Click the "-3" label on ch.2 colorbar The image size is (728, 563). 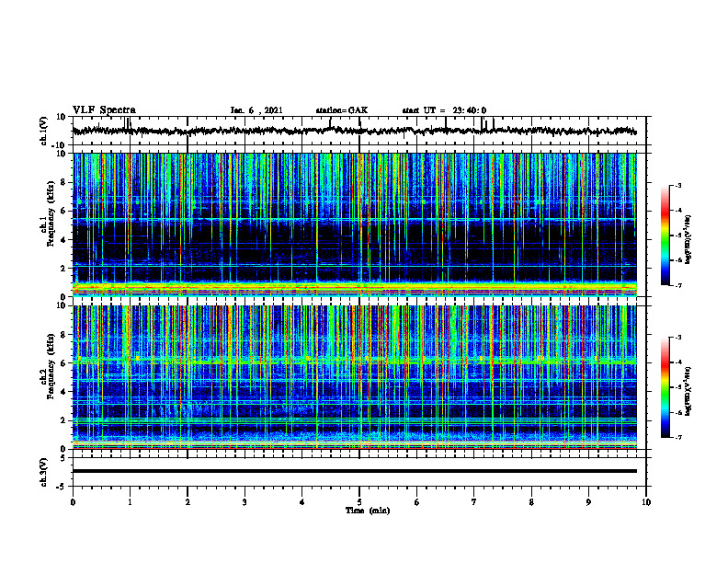coord(678,338)
